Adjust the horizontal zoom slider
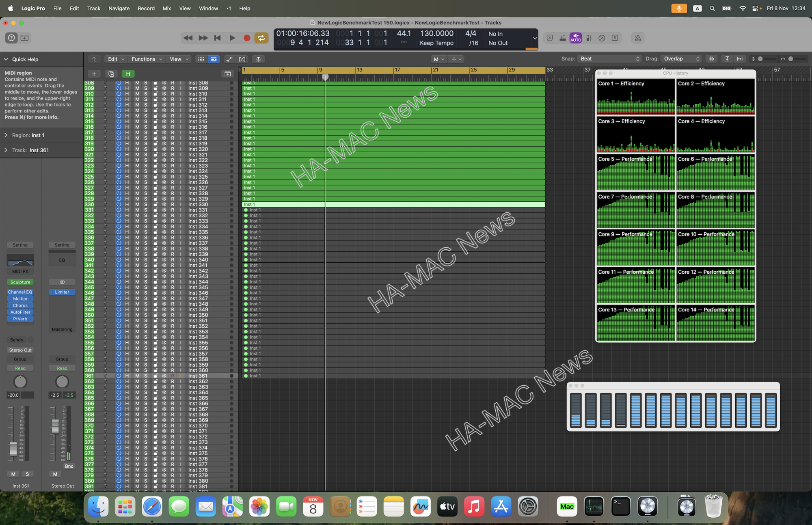 point(790,59)
